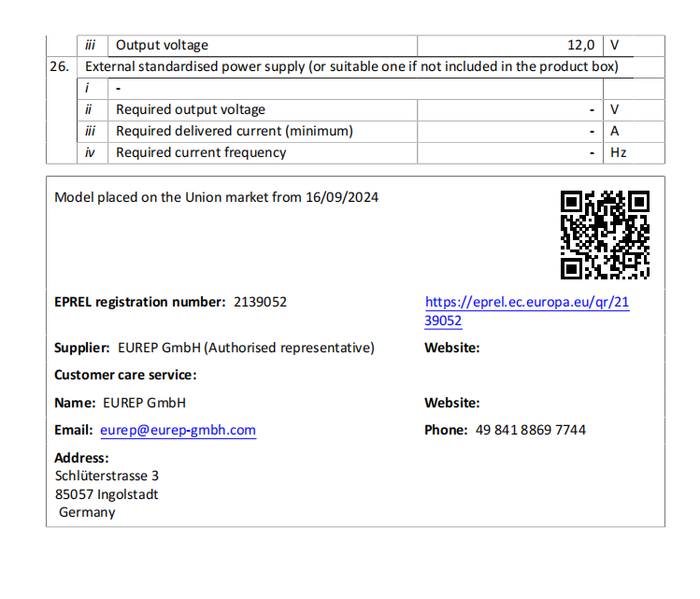Select the output voltage value 12,0
Image resolution: width=700 pixels, height=599 pixels.
(x=580, y=45)
